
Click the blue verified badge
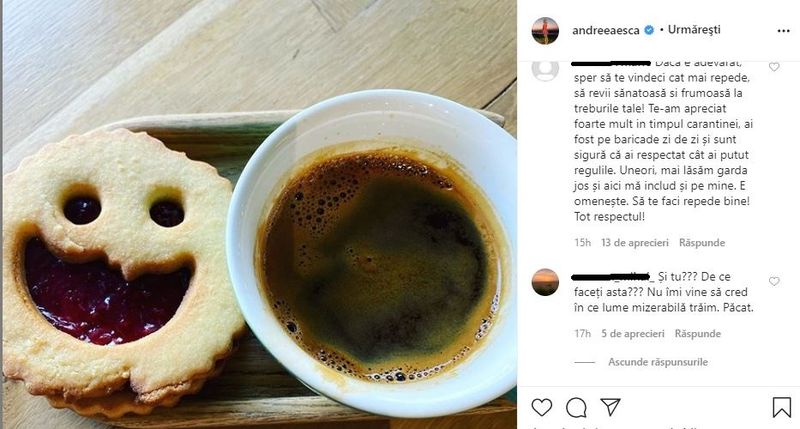(649, 30)
